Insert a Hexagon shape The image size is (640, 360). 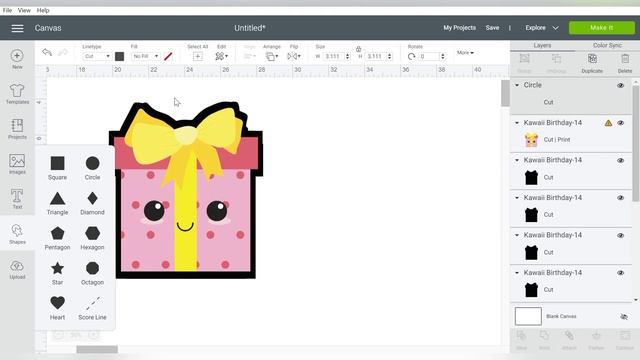tap(92, 238)
